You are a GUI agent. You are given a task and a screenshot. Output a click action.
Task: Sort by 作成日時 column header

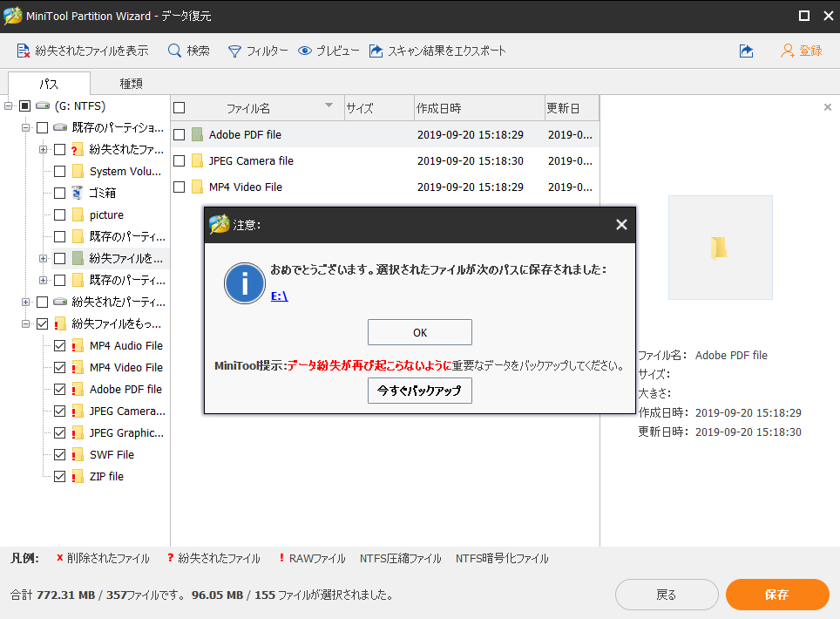479,108
